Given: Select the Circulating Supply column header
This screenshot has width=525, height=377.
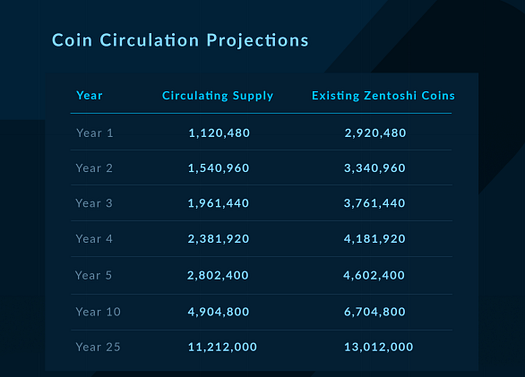Looking at the screenshot, I should click(x=218, y=96).
